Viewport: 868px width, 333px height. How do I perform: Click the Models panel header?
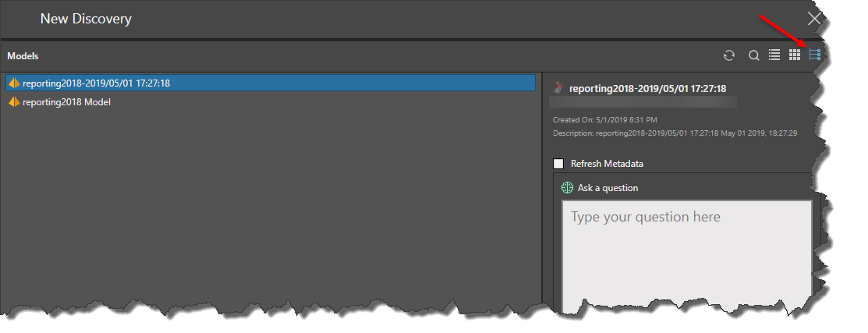[x=23, y=56]
